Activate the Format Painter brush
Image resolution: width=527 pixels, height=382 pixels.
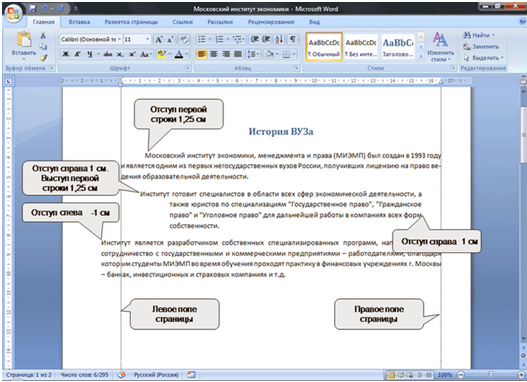[43, 57]
